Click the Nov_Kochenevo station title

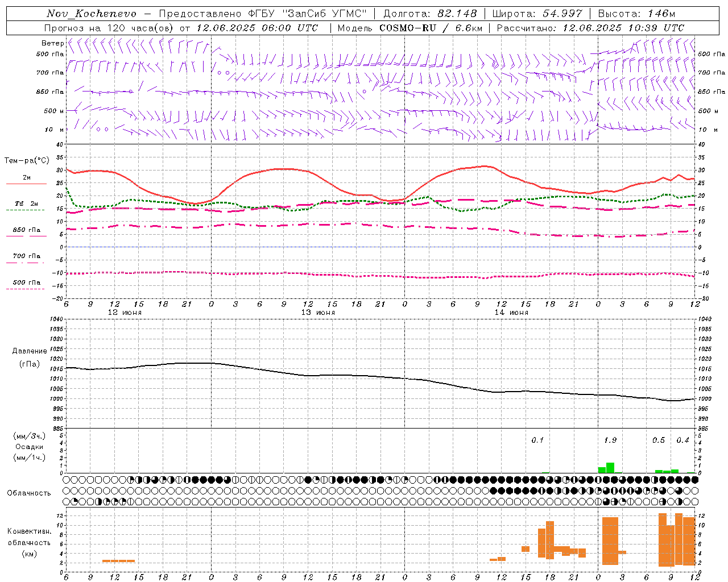(92, 14)
